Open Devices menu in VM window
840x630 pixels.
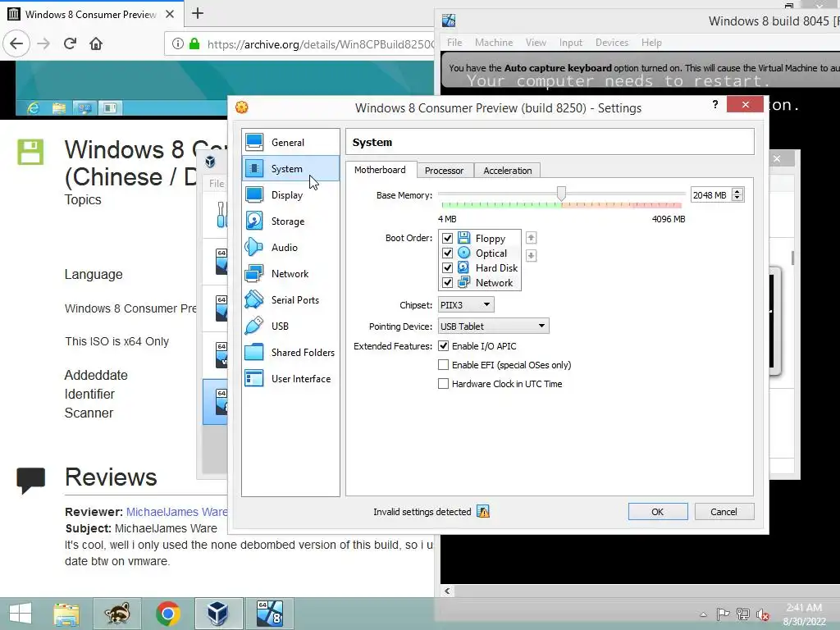611,43
